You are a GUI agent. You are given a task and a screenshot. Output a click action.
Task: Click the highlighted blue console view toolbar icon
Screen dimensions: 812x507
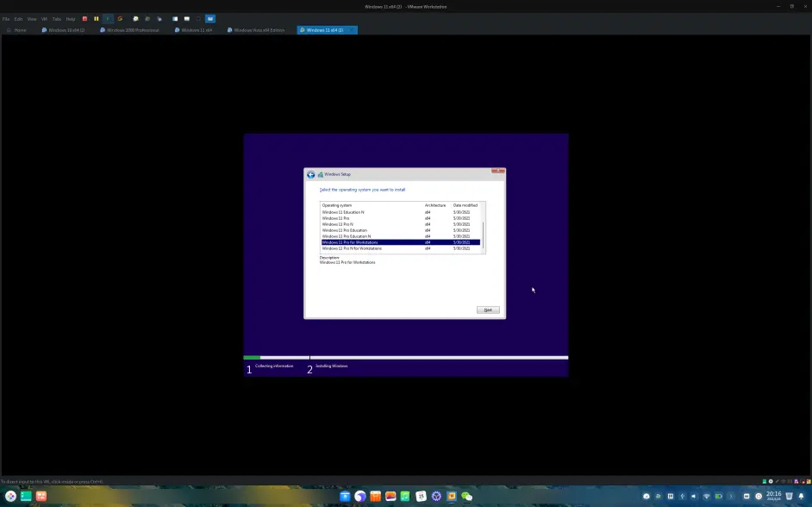tap(210, 19)
